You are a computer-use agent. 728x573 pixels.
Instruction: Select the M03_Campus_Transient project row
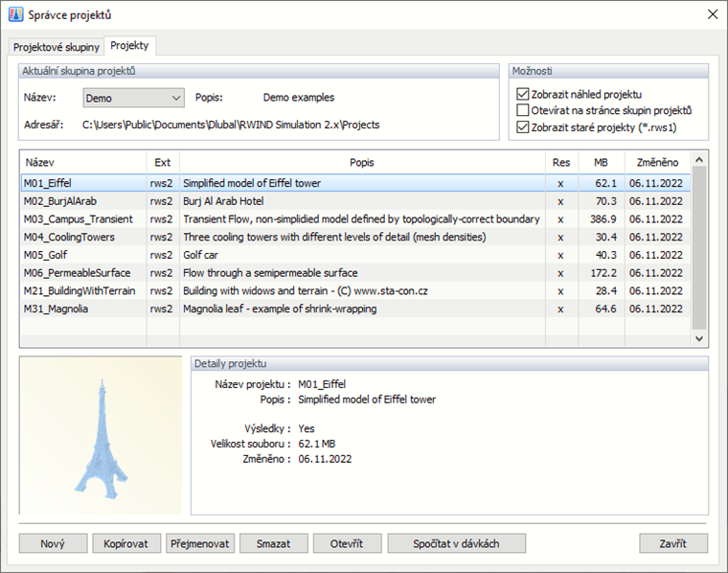(x=355, y=219)
